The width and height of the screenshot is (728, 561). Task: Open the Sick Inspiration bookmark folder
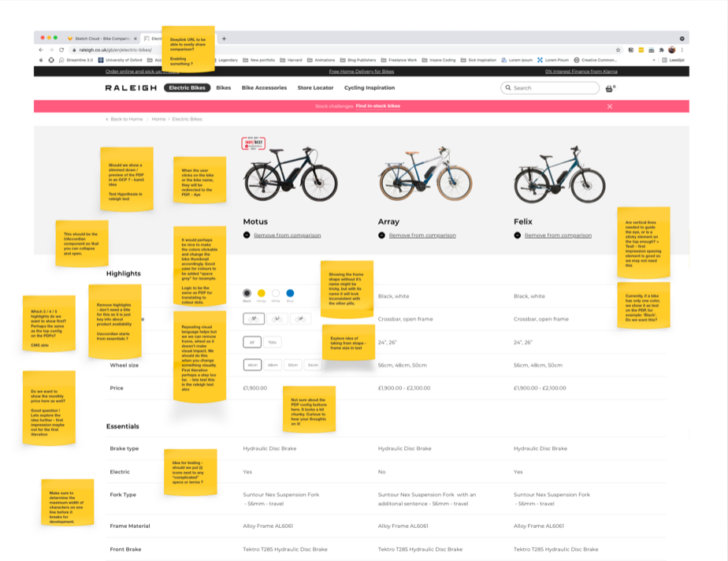(478, 60)
